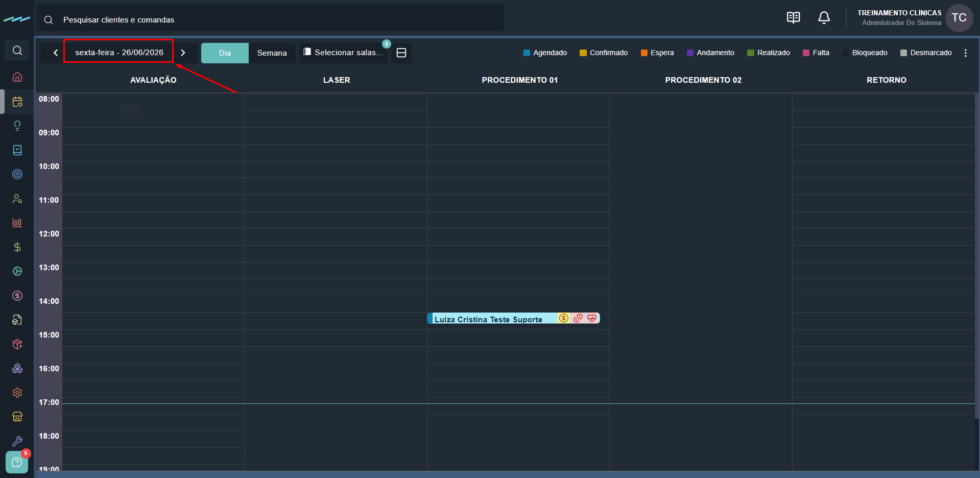Click the coins icon on Luiza's appointment
Screen dimensions: 980x478
click(x=578, y=318)
